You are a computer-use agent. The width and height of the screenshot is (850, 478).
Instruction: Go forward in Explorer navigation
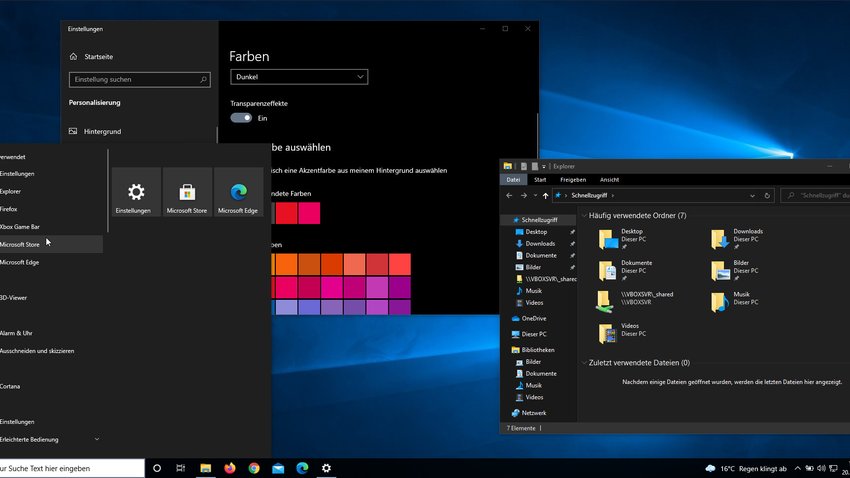[x=523, y=196]
